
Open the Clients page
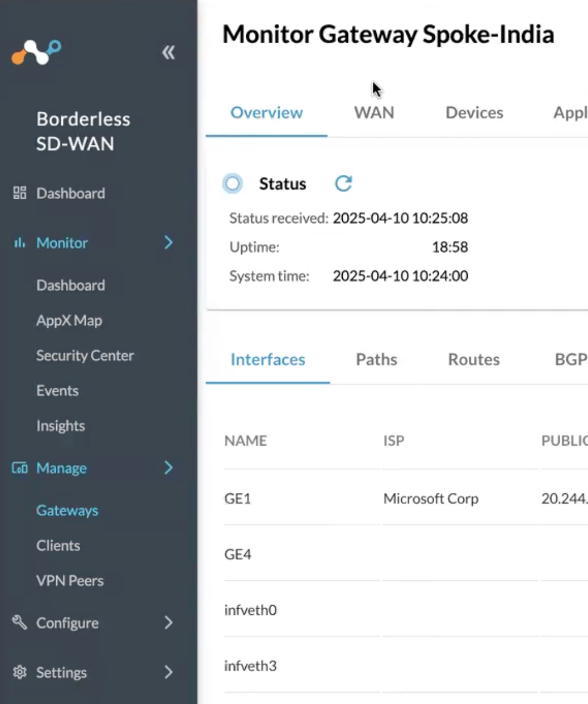(58, 546)
